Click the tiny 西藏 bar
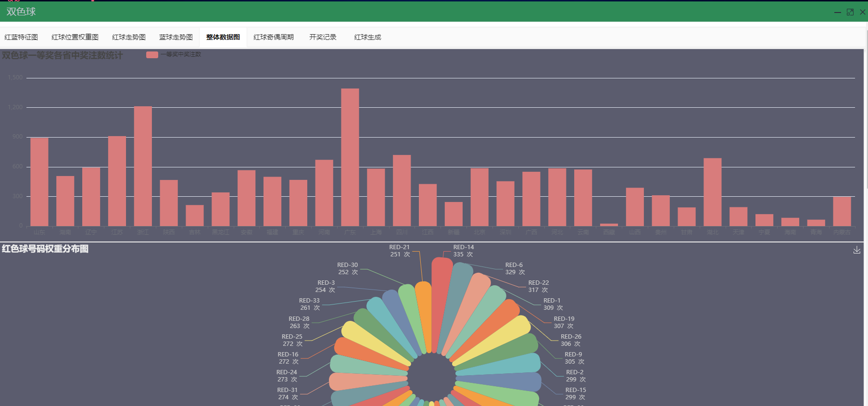Image resolution: width=868 pixels, height=406 pixels. [609, 225]
